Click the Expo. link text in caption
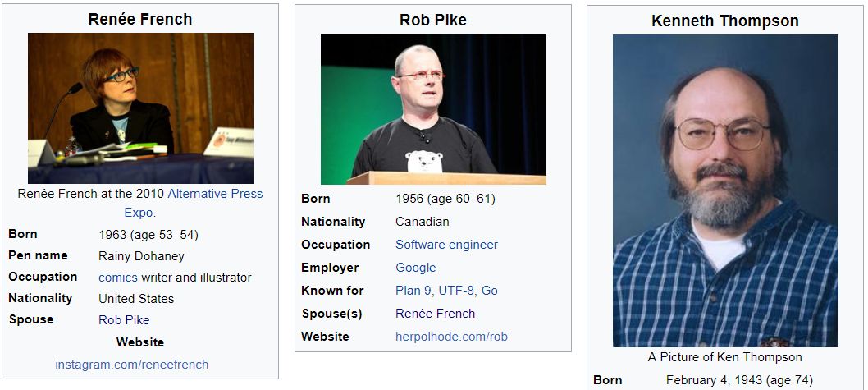 [x=140, y=213]
